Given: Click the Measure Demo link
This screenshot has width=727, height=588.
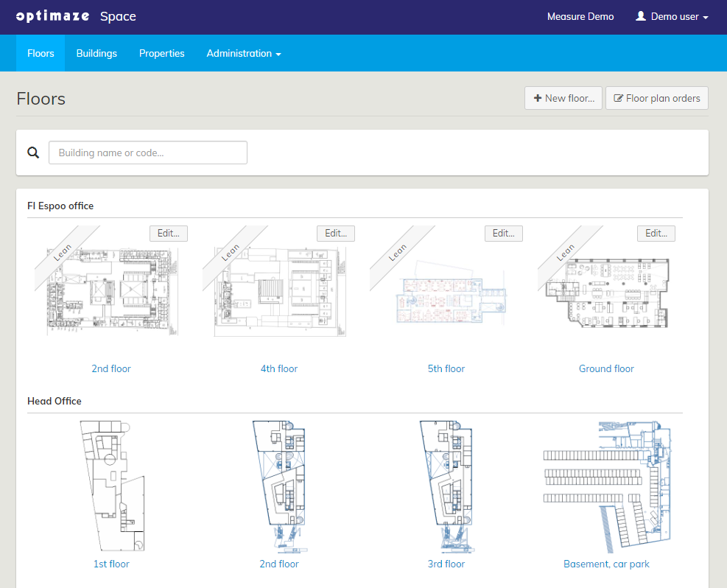Looking at the screenshot, I should coord(580,16).
